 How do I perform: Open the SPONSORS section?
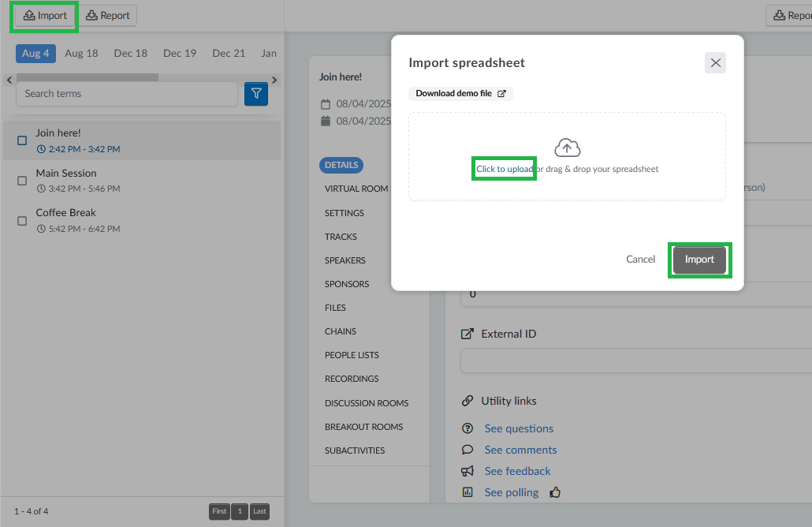(347, 284)
